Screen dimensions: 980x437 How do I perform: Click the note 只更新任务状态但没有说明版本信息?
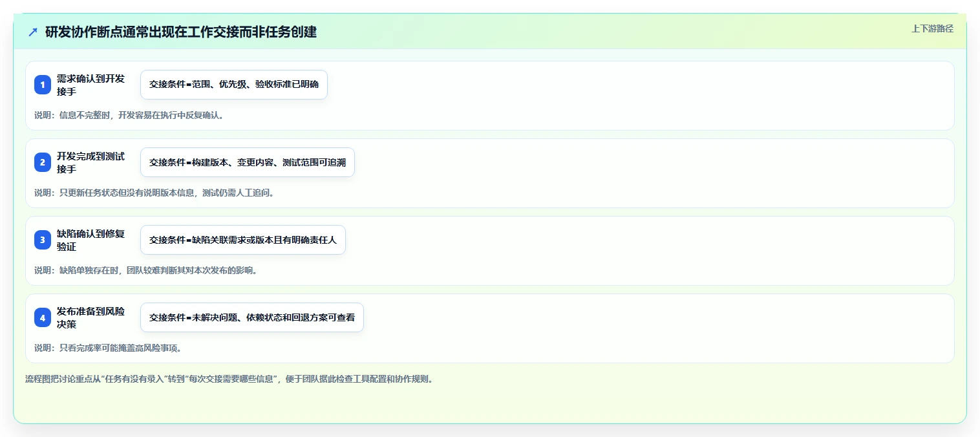(154, 193)
